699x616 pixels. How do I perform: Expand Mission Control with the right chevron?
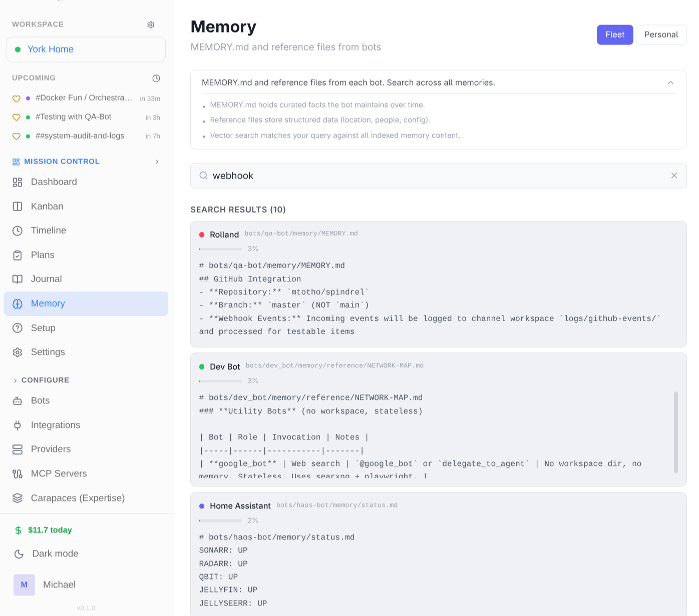157,162
